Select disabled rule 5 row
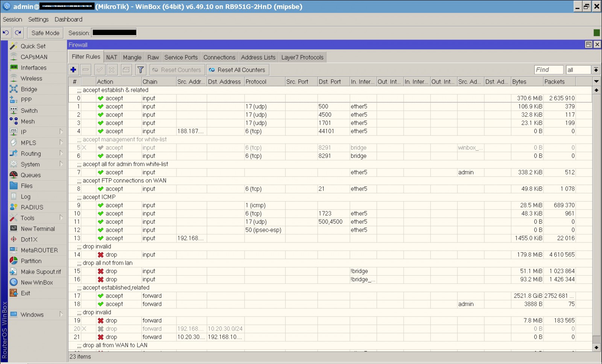 (x=330, y=148)
